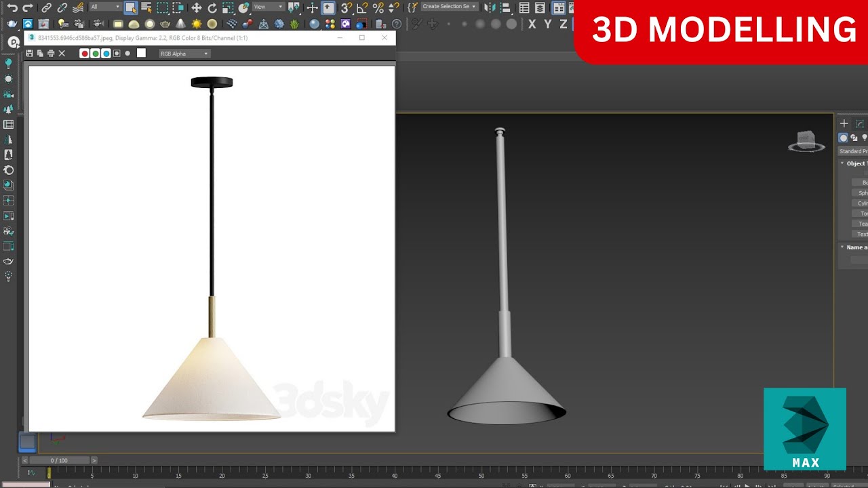Choose the Select Object tool
Image resolution: width=868 pixels, height=488 pixels.
[x=131, y=8]
